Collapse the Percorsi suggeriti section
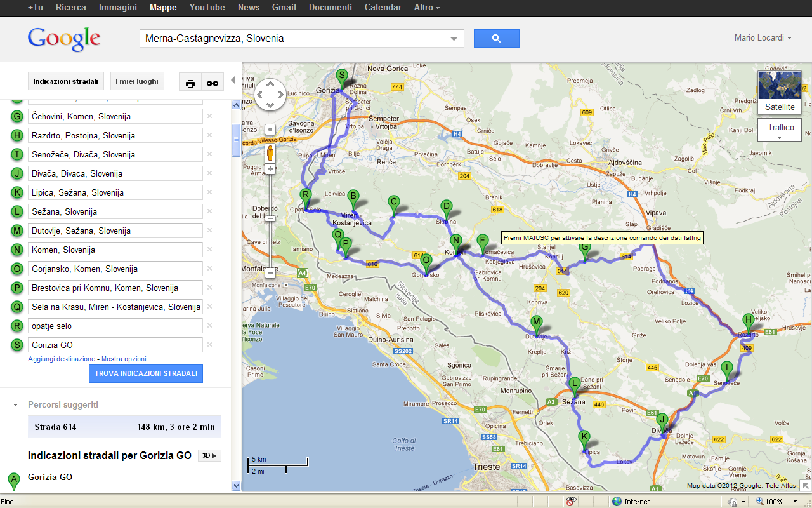812x508 pixels. [15, 404]
